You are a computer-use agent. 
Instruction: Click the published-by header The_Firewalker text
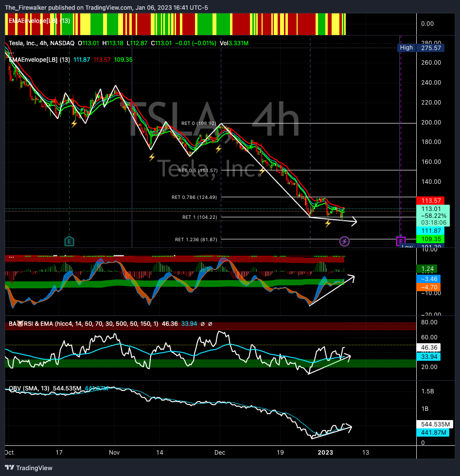[x=26, y=8]
